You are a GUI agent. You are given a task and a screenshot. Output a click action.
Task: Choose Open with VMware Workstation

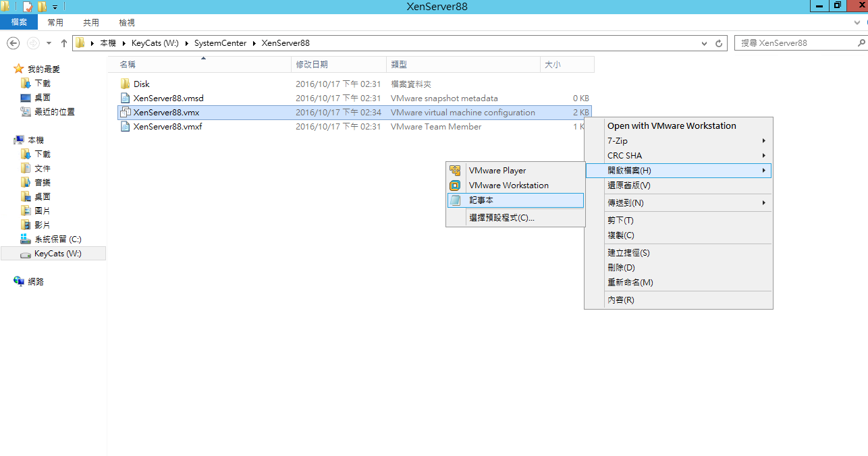coord(678,125)
